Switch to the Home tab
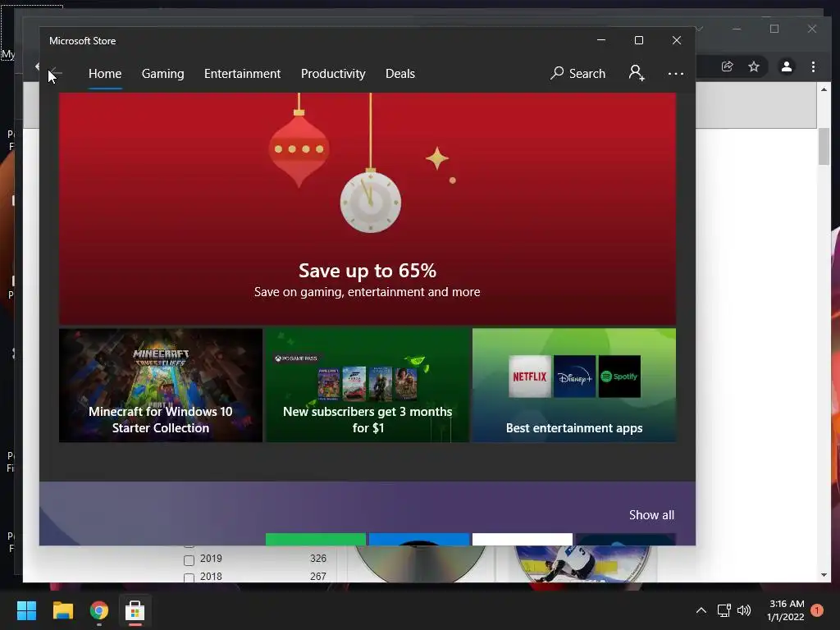840x630 pixels. coord(105,73)
